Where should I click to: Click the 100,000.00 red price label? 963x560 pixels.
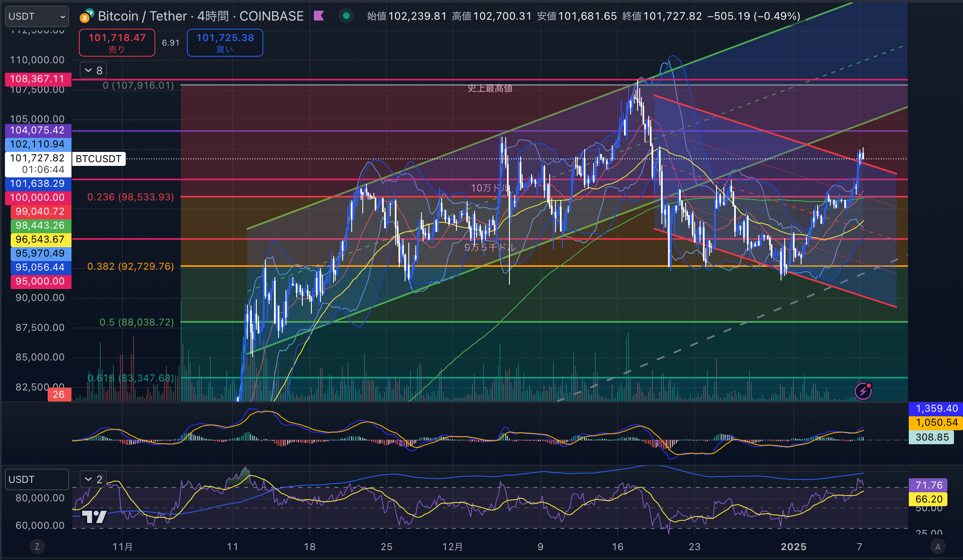(x=38, y=197)
